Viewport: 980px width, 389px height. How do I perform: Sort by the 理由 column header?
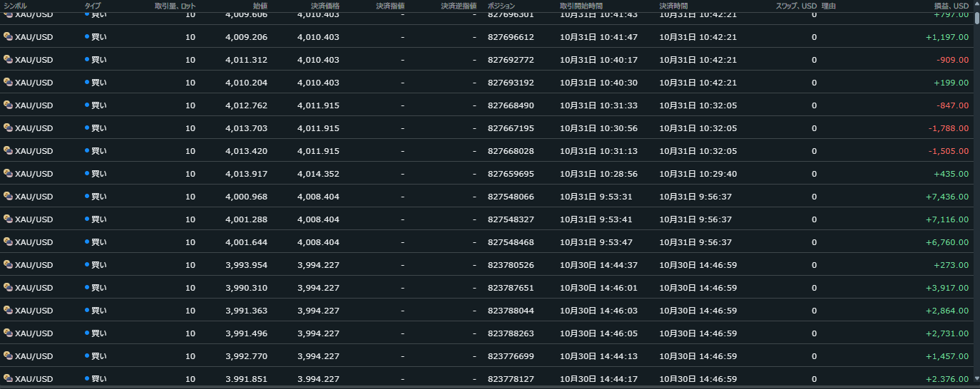(x=829, y=6)
